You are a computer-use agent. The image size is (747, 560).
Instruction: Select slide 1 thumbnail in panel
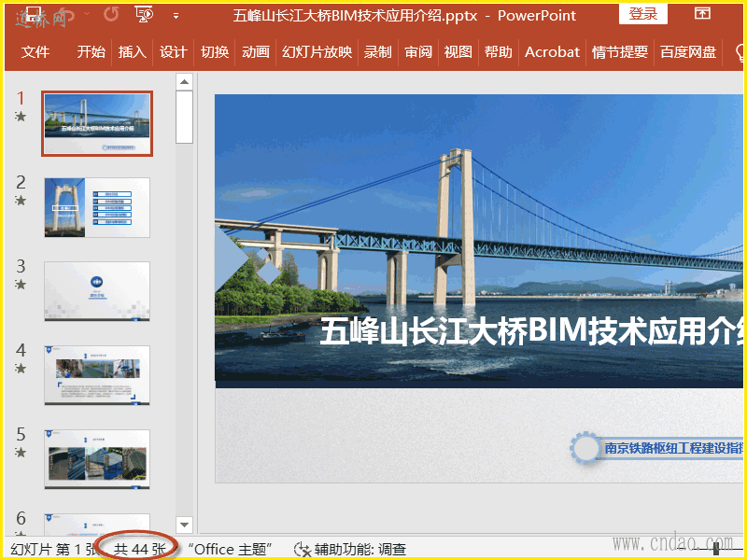(x=97, y=123)
